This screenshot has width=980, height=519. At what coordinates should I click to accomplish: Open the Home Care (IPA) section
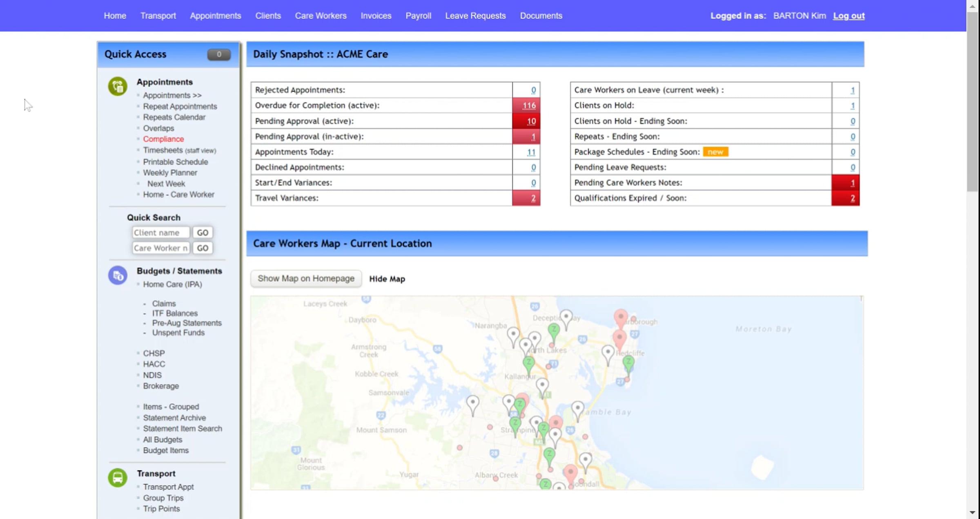pos(172,284)
